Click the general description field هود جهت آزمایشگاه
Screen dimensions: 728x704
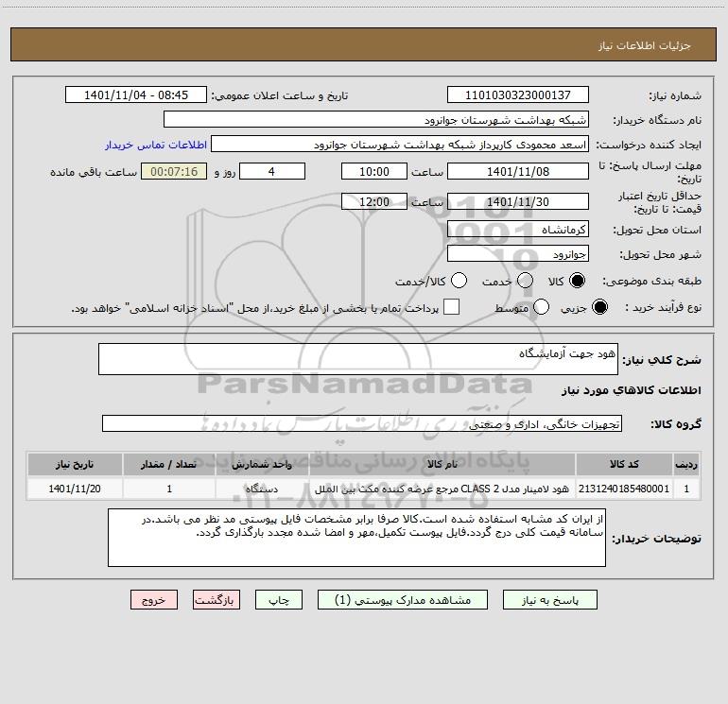(x=358, y=359)
